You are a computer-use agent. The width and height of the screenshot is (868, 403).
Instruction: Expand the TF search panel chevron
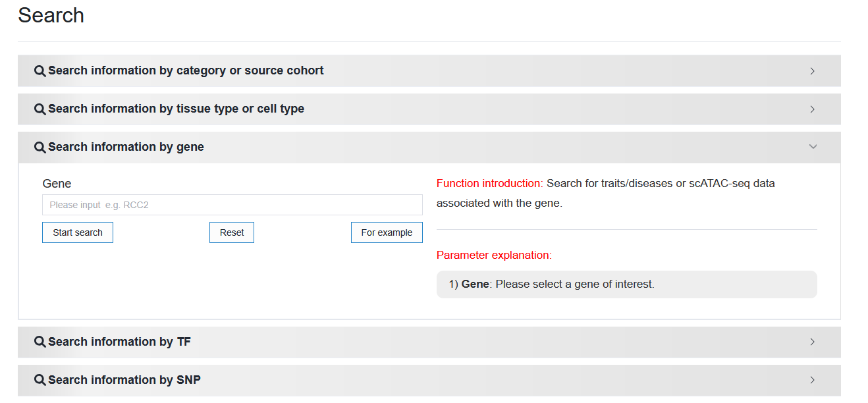coord(812,342)
